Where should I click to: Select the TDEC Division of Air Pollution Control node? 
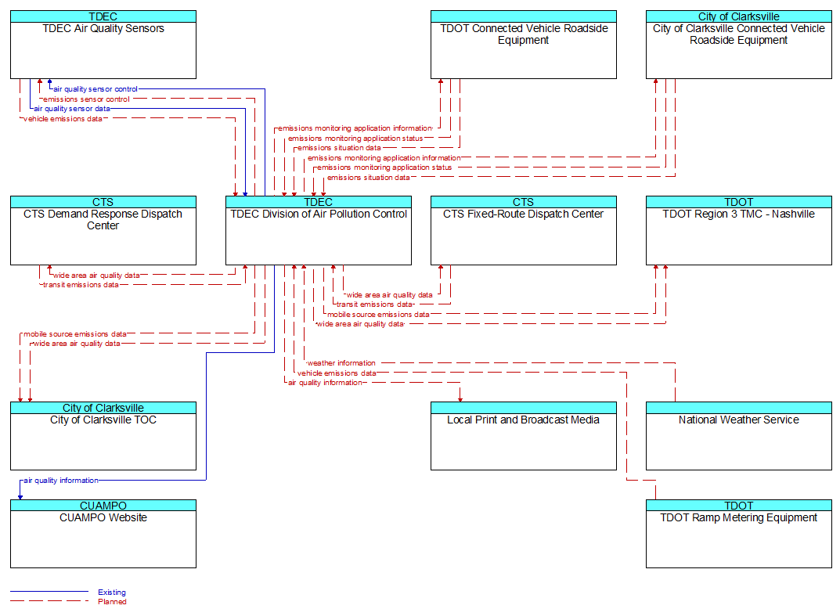click(318, 230)
